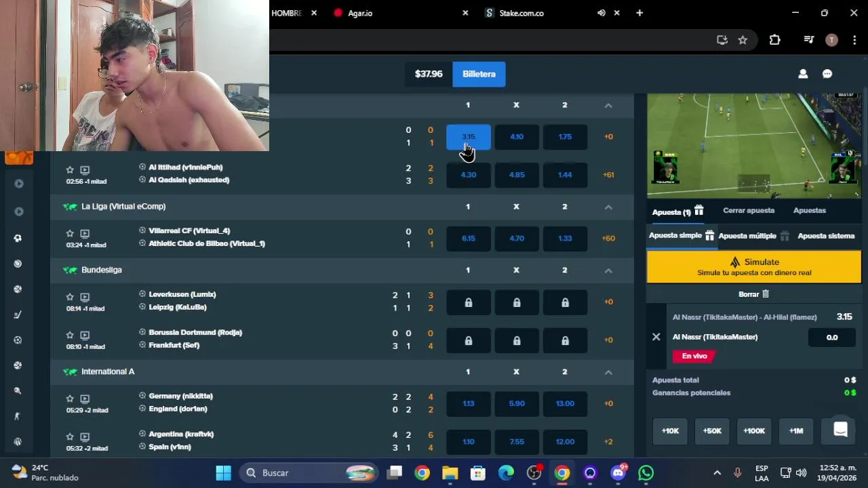868x488 pixels.
Task: Open the floating live support chat button
Action: pos(840,430)
